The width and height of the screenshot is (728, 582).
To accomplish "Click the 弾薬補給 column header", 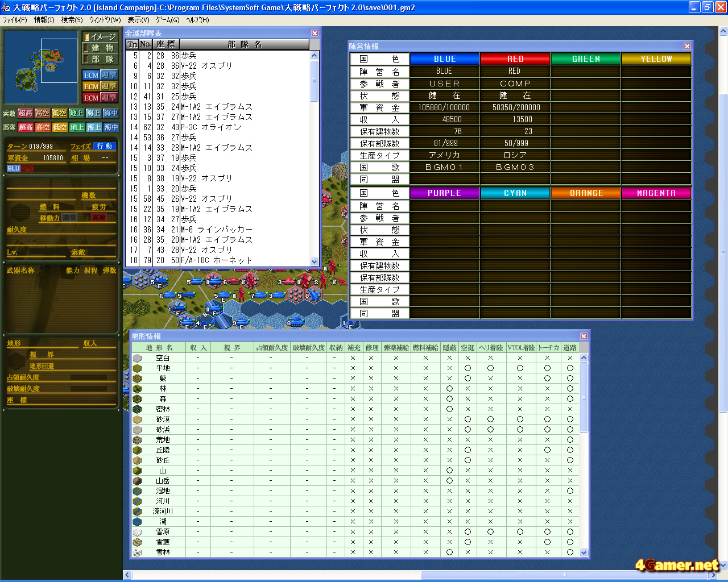I will click(396, 348).
